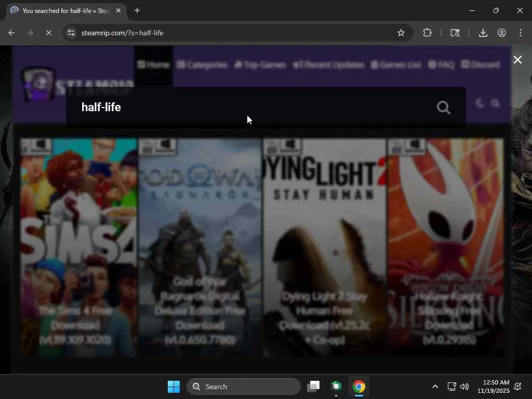
Task: Close the 'You searched for half-life' tab
Action: 118,10
